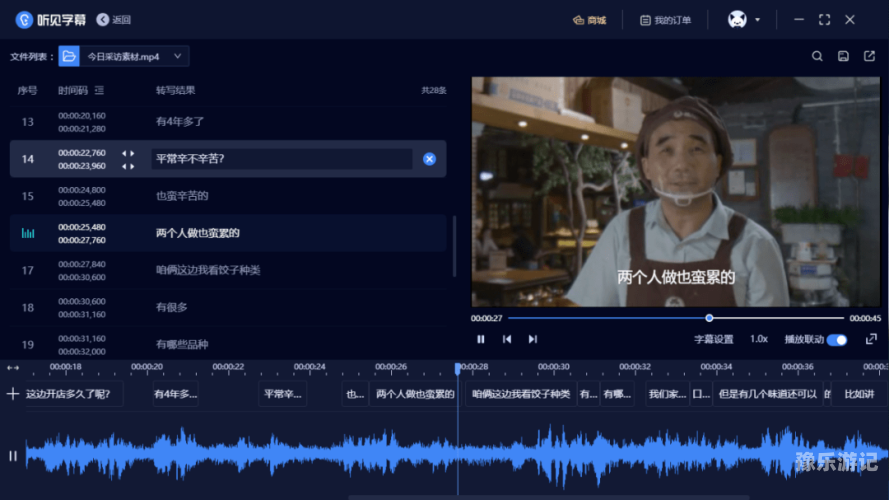Select subtitle row 18 有很多
The width and height of the screenshot is (889, 500).
pos(228,307)
